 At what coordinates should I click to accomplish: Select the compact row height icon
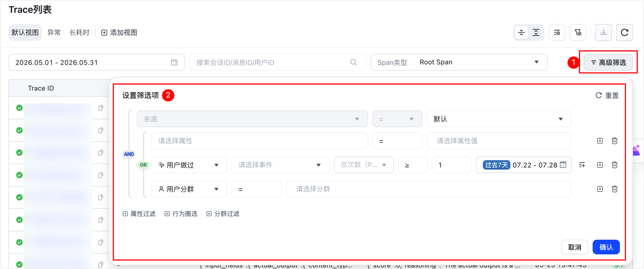coord(521,32)
